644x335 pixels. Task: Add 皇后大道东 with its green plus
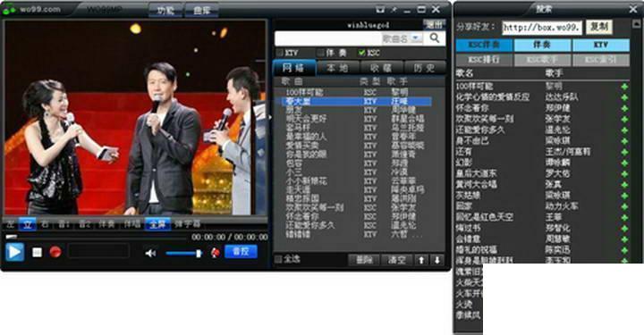(x=624, y=174)
